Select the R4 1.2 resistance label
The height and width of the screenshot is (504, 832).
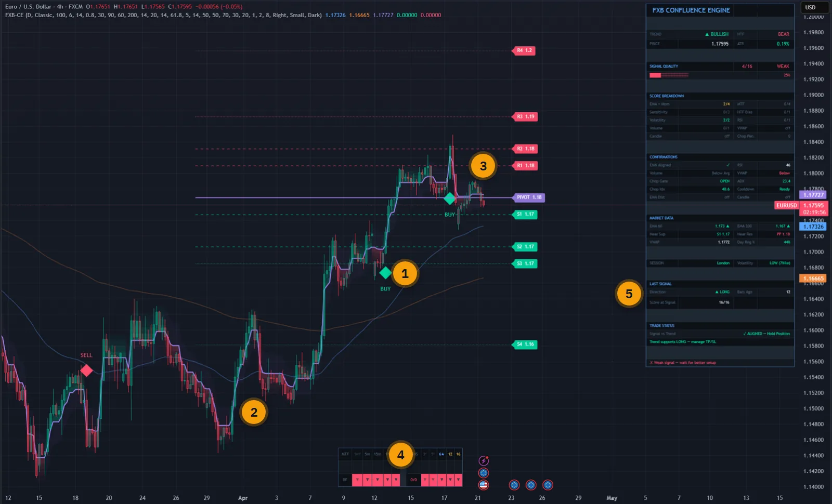click(524, 50)
